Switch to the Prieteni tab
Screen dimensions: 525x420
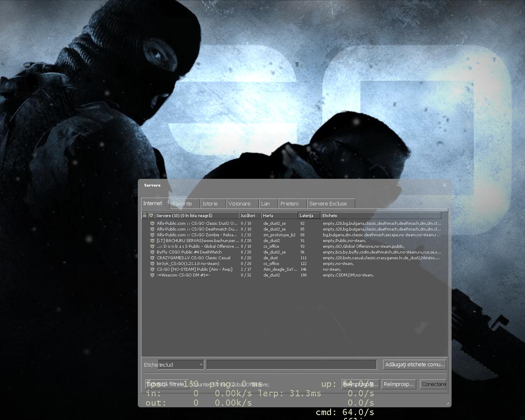coord(290,203)
